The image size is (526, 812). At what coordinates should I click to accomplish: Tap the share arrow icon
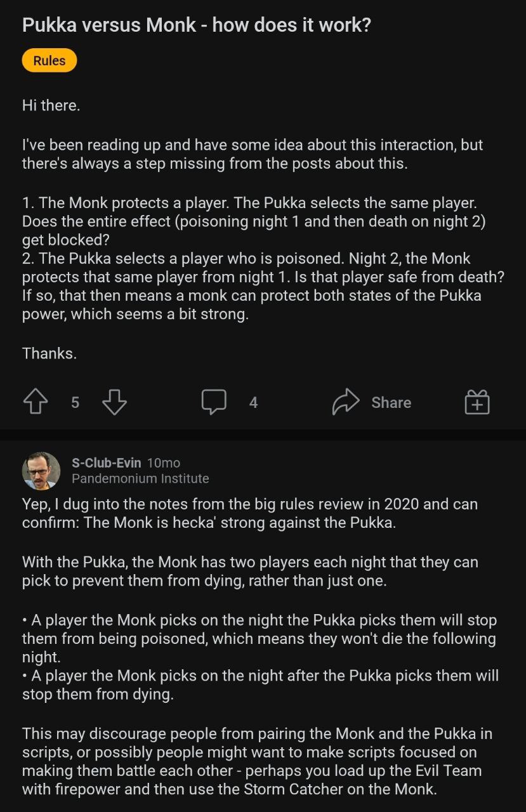coord(346,402)
